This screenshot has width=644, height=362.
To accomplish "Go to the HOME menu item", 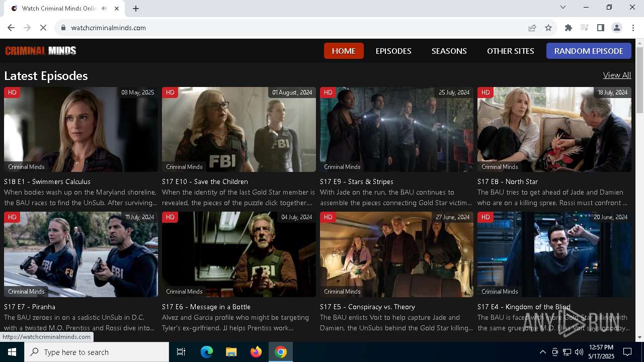I will pos(344,51).
